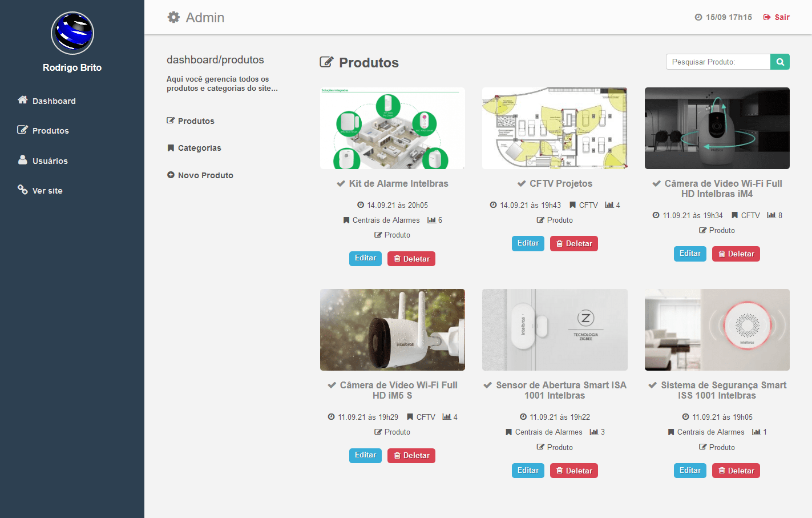Click the Novo Produto plus icon

coord(171,175)
